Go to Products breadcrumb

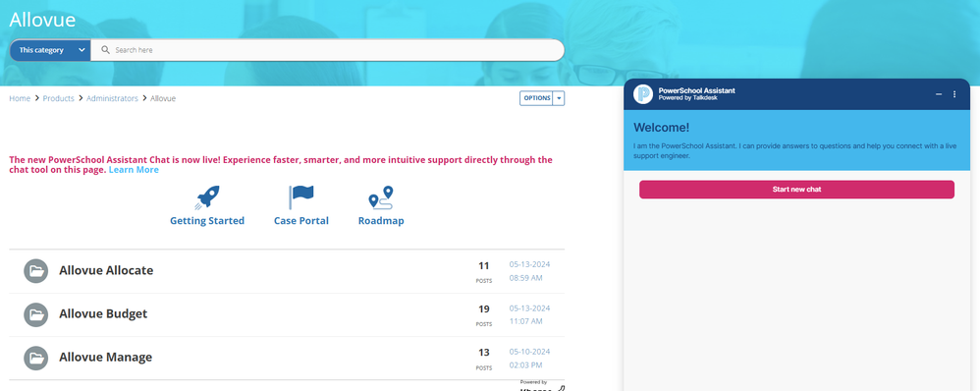(58, 98)
